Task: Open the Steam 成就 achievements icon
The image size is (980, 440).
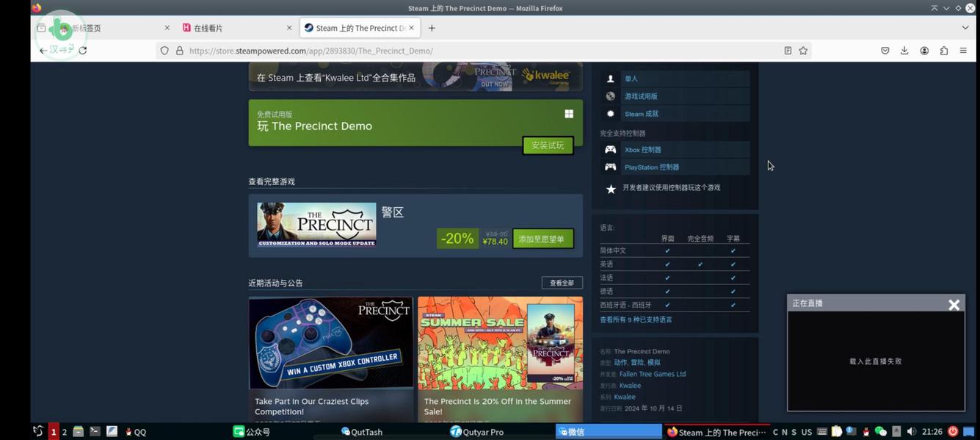Action: tap(610, 113)
